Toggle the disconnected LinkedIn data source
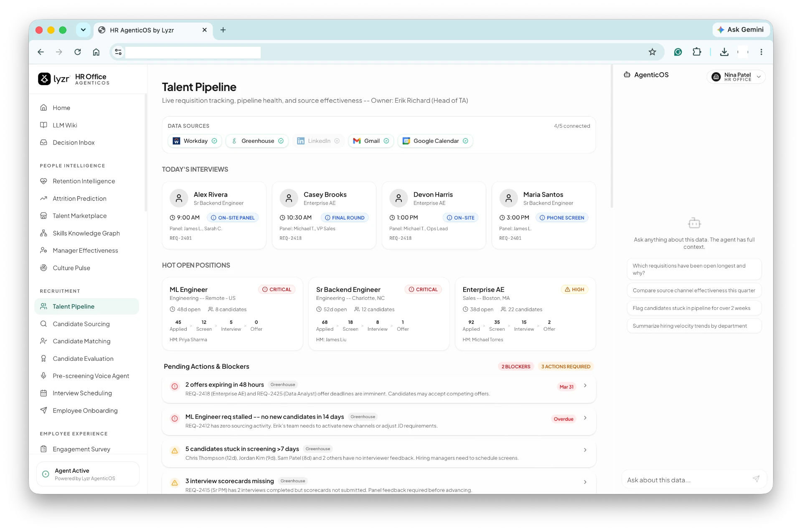Viewport: 802px width, 532px height. click(x=318, y=141)
